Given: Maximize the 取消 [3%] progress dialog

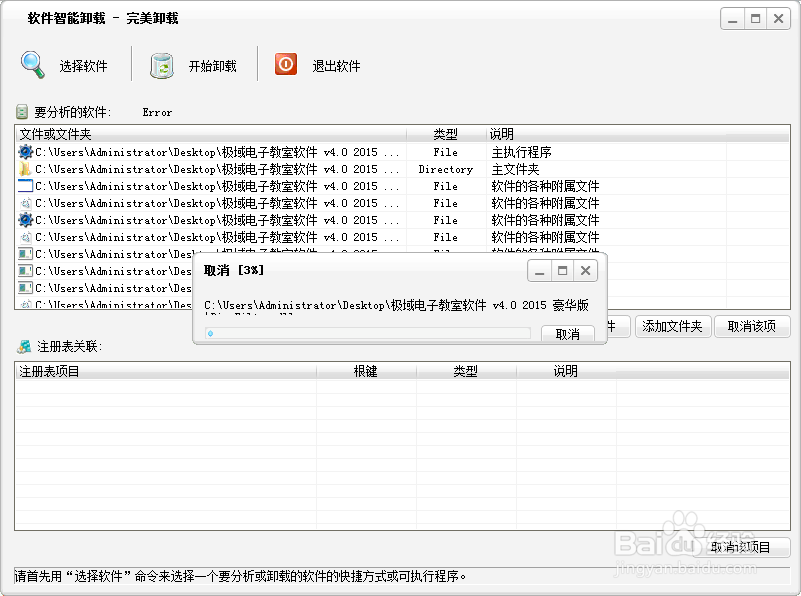Looking at the screenshot, I should click(562, 271).
